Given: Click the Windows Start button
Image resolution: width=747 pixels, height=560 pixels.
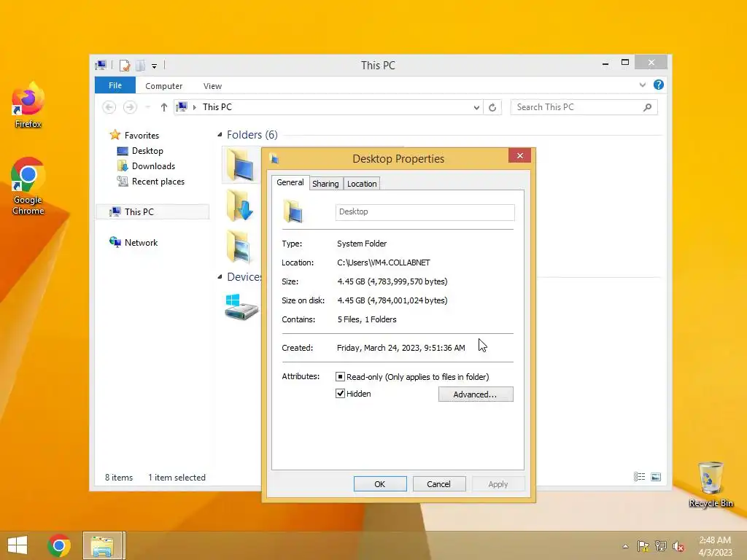Looking at the screenshot, I should click(x=18, y=545).
